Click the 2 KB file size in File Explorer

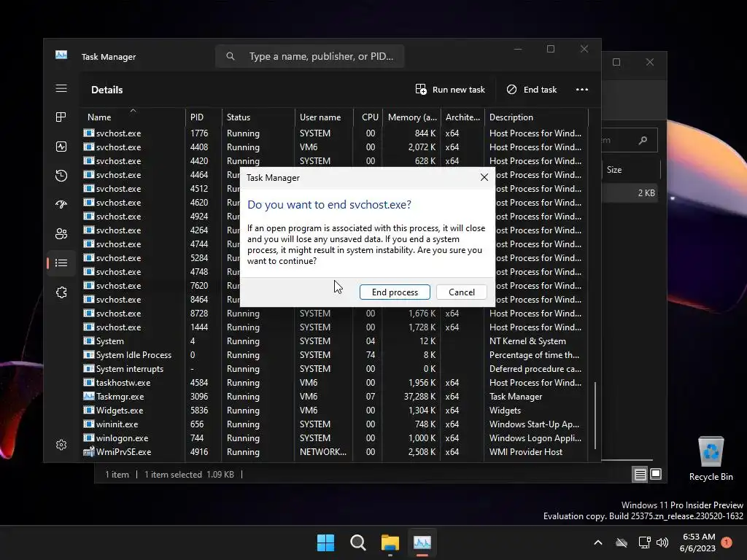646,192
